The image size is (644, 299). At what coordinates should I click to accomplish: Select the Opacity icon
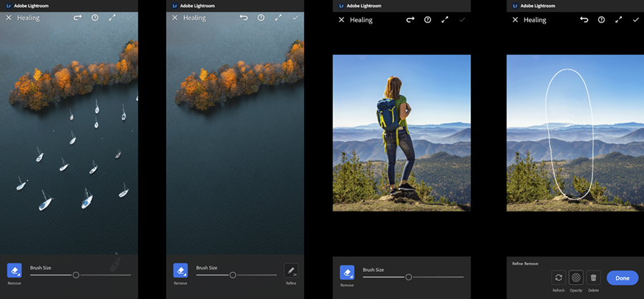[x=576, y=278]
